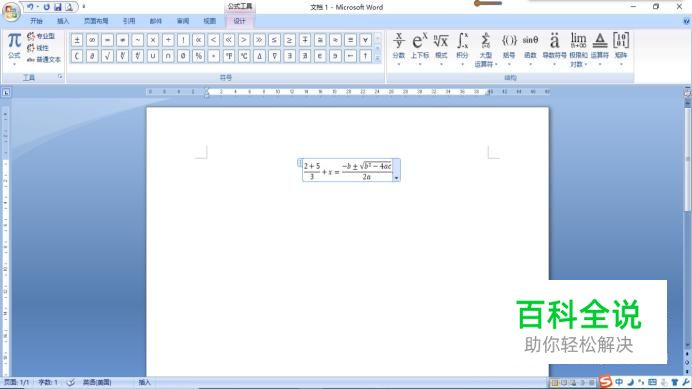Open the 运算符 (Operator) structure menu

(599, 49)
